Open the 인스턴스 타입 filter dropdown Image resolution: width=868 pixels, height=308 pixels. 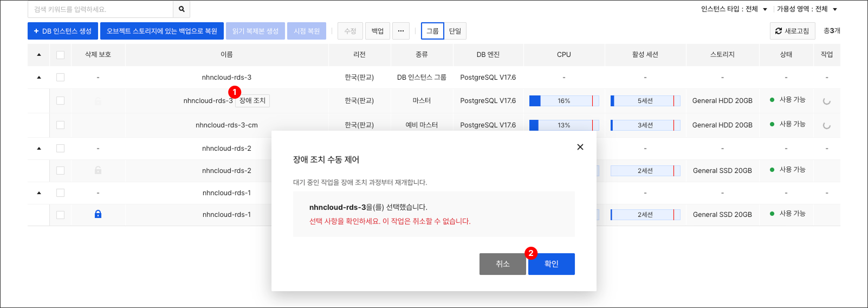click(x=734, y=9)
